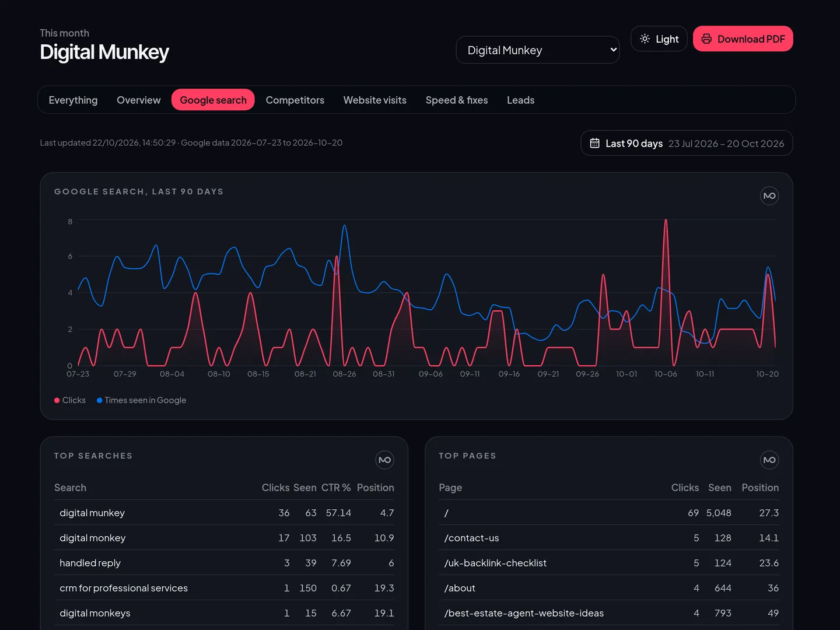Viewport: 840px width, 630px height.
Task: Click the logo icon in Top Searches card
Action: [x=384, y=460]
